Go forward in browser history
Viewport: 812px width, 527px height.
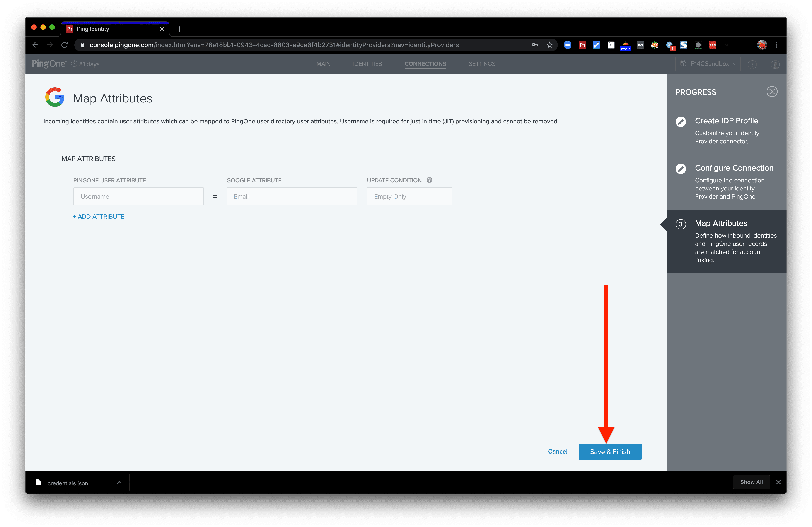tap(50, 45)
